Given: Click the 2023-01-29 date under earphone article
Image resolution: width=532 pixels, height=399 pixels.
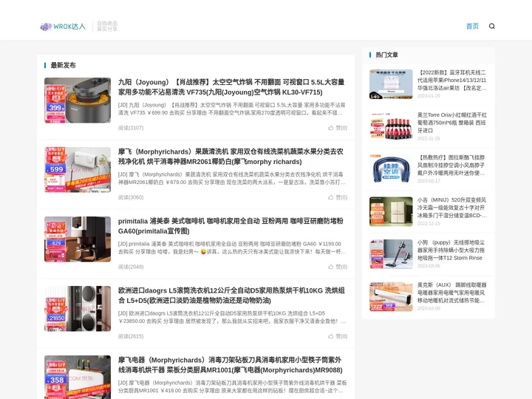Looking at the screenshot, I should point(429,96).
